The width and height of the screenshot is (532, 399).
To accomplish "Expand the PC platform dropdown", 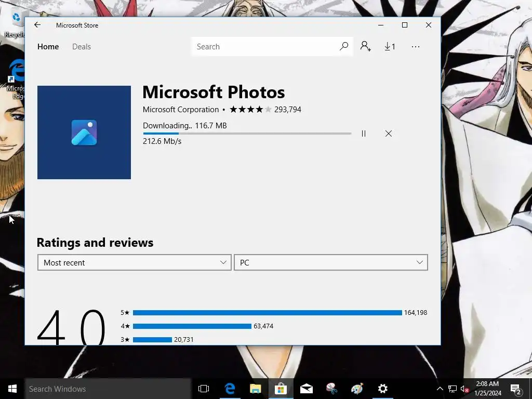I will (331, 262).
